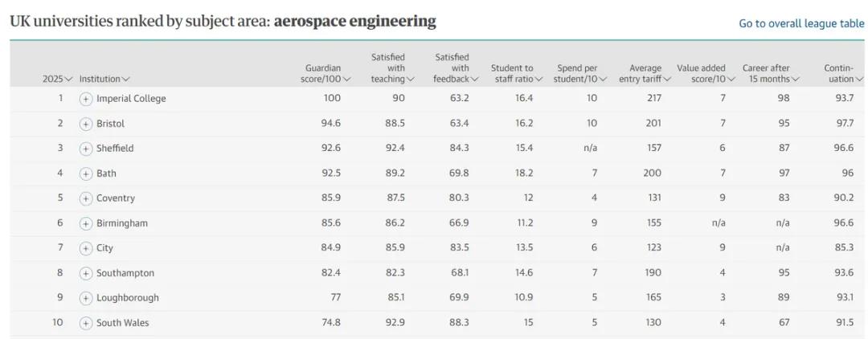Sort by Career after 15 months

tap(771, 74)
